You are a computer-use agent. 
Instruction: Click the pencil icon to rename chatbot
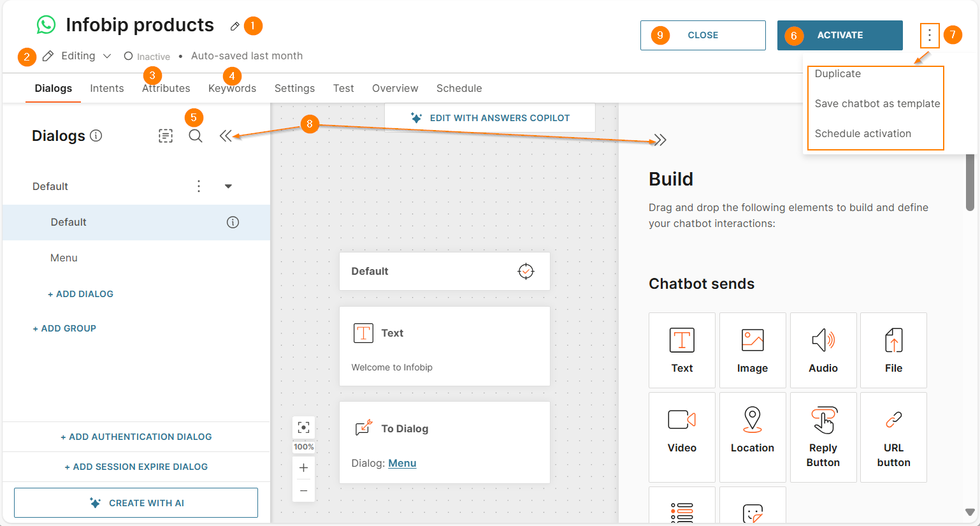(x=235, y=26)
